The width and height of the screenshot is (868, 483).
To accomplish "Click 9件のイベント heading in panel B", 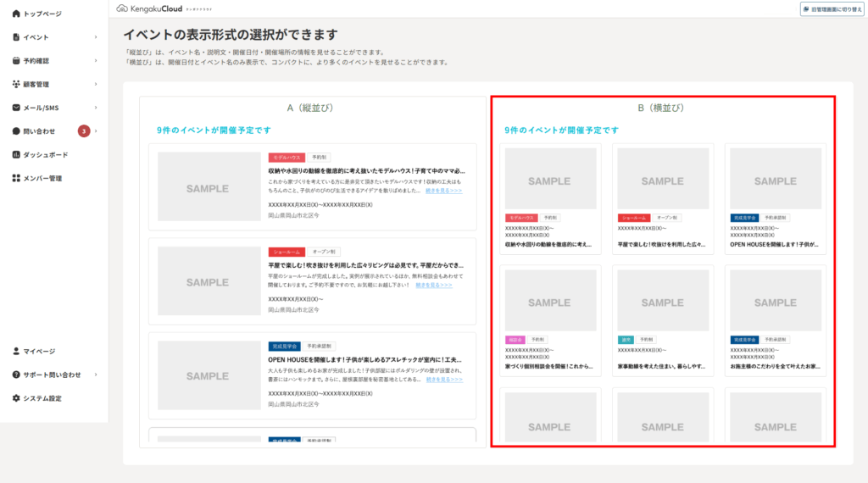I will [561, 130].
